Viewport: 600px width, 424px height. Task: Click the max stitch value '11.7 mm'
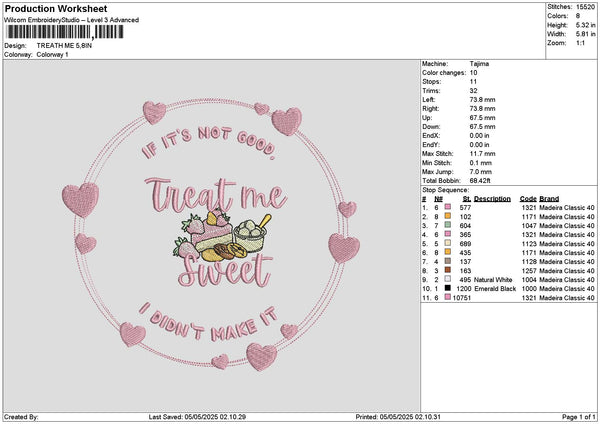coord(482,153)
